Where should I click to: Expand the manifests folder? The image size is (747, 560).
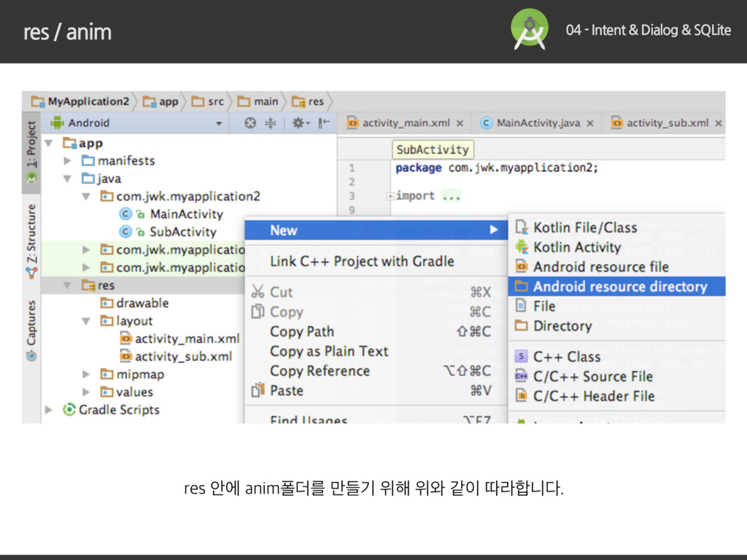pyautogui.click(x=67, y=160)
